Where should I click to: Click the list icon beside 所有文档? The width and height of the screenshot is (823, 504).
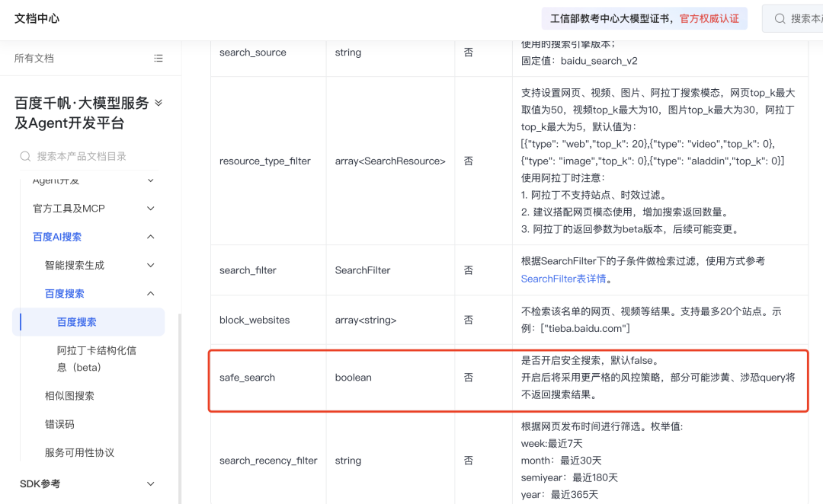click(x=158, y=58)
